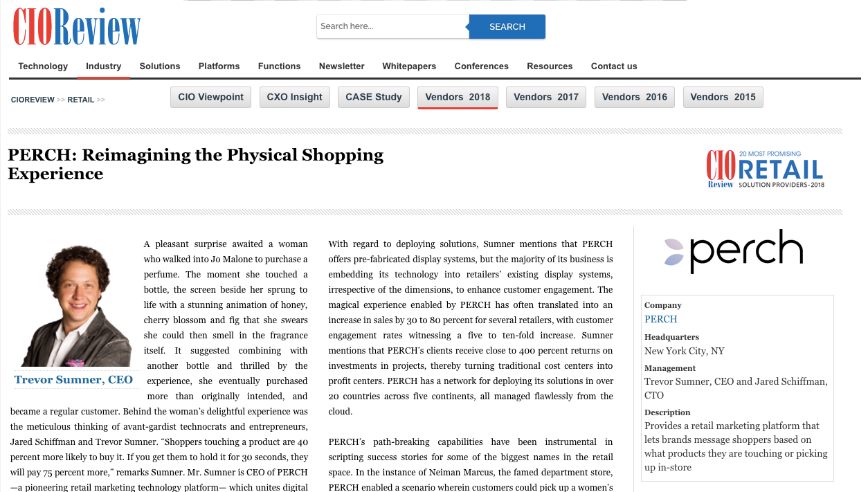Viewport: 868px width, 492px height.
Task: Select the Vendors 2017 tab
Action: pyautogui.click(x=546, y=97)
